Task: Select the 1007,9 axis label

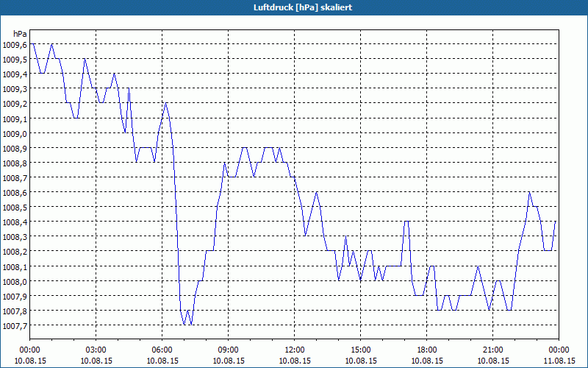Action: 15,297
